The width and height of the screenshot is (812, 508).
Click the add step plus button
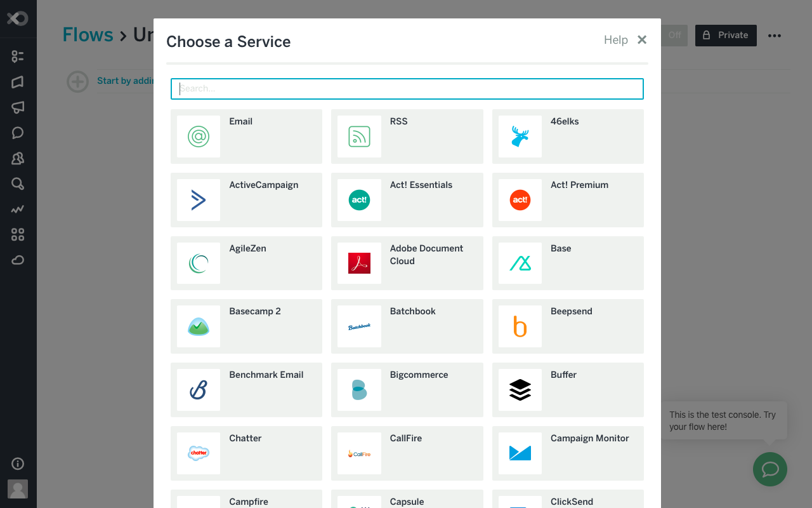point(78,81)
